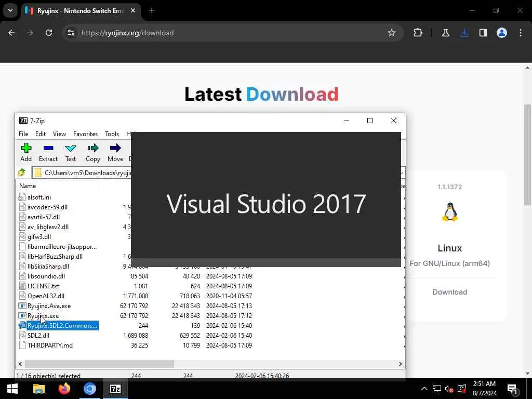Select the LICENSE.txt file
Viewport: 532px width, 399px height.
[44, 286]
